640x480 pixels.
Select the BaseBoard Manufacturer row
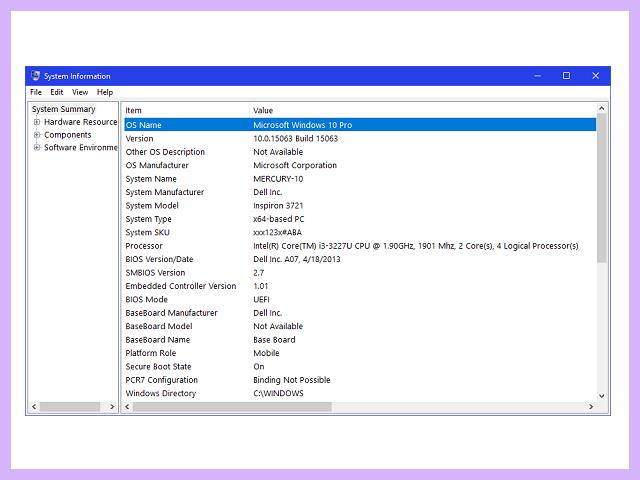pyautogui.click(x=360, y=313)
